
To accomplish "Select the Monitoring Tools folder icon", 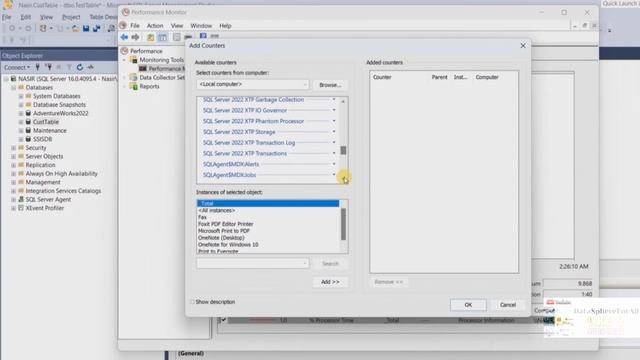I will [133, 60].
